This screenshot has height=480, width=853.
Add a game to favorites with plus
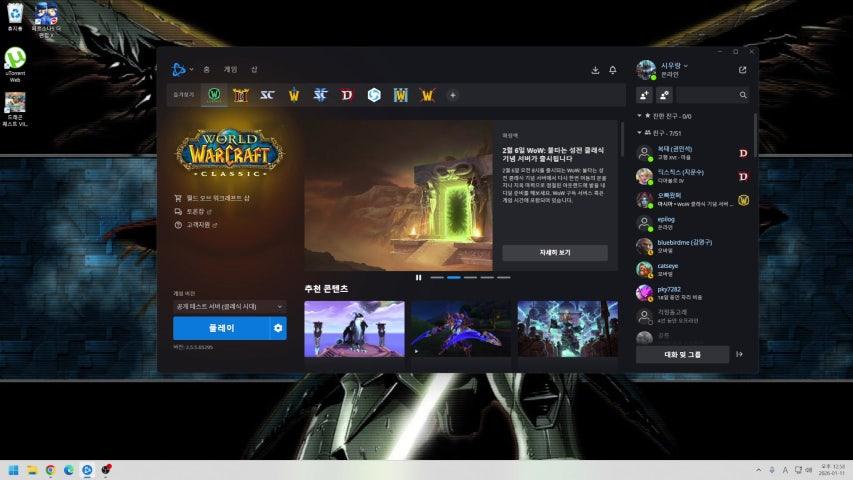coord(453,95)
